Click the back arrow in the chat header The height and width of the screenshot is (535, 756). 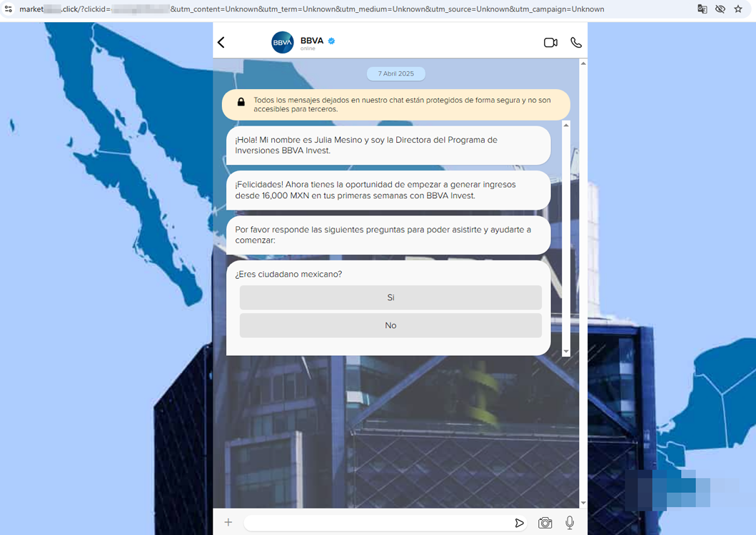pyautogui.click(x=221, y=42)
